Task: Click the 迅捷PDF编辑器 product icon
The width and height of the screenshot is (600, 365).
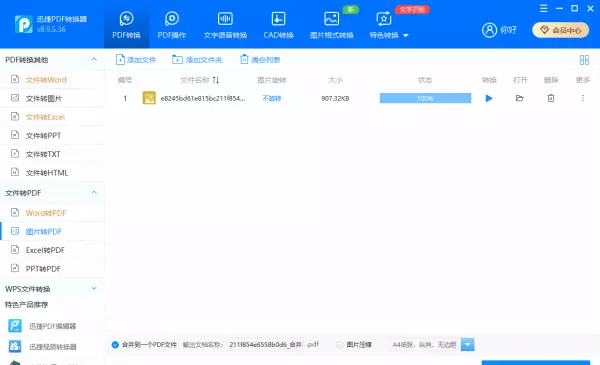Action: 15,326
